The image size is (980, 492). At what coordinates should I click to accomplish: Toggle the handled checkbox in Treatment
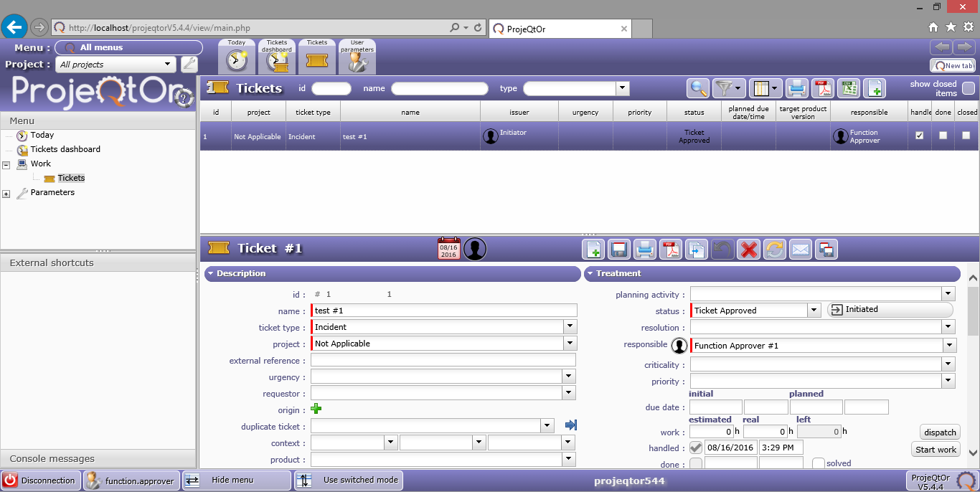696,448
